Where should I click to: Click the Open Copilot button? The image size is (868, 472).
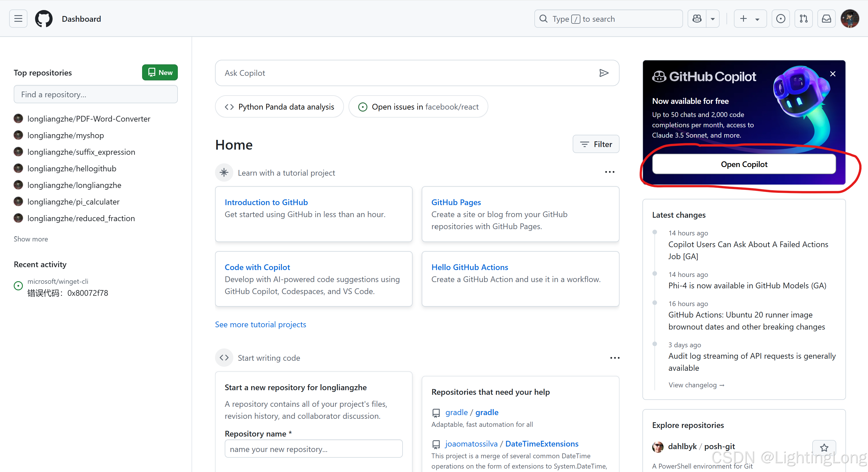pyautogui.click(x=744, y=164)
